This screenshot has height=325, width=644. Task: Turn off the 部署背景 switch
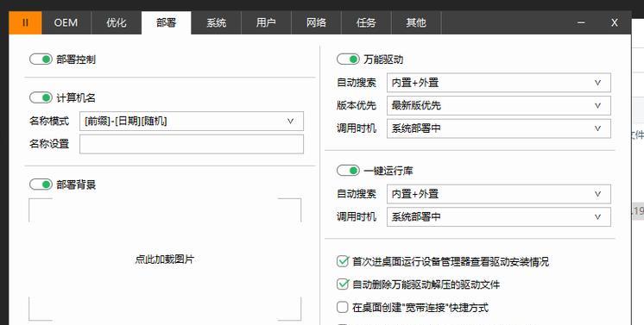41,184
